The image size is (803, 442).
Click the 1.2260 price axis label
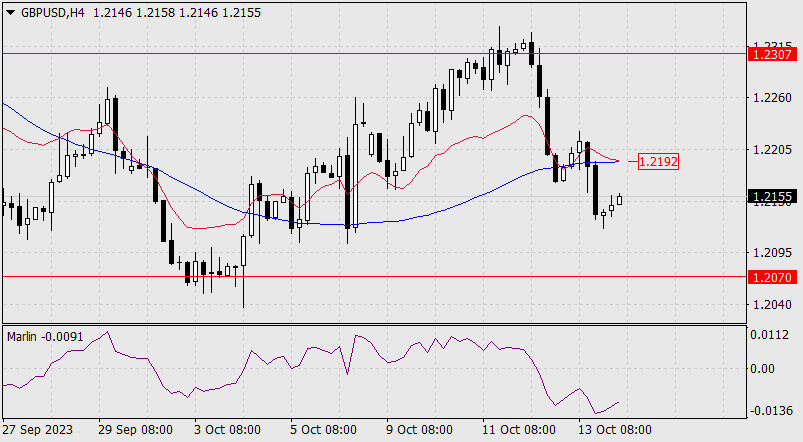click(x=773, y=97)
